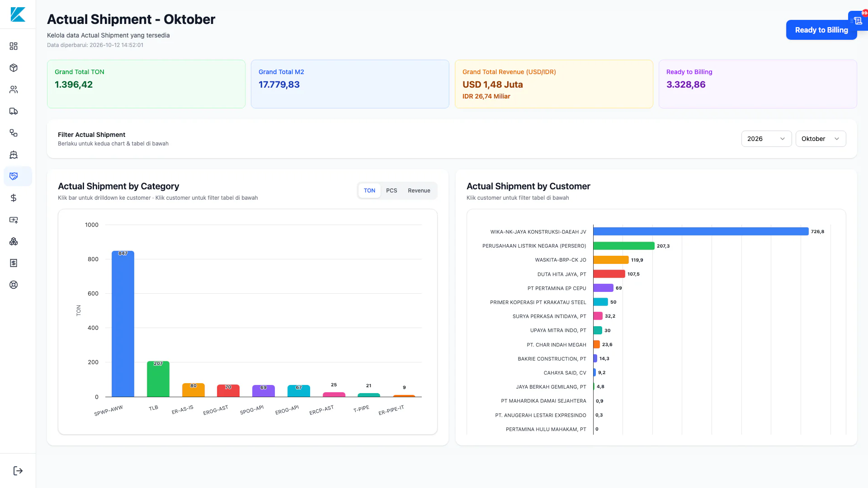The width and height of the screenshot is (868, 488).
Task: Click the Grand Total Revenue card
Action: point(554,84)
